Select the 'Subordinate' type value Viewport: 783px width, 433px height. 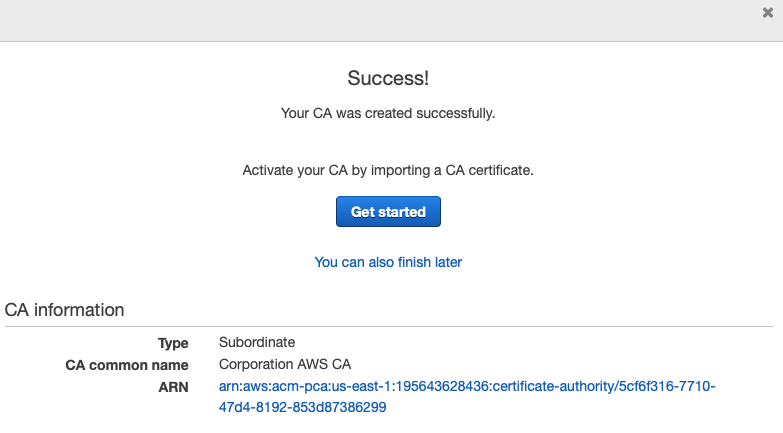[257, 343]
